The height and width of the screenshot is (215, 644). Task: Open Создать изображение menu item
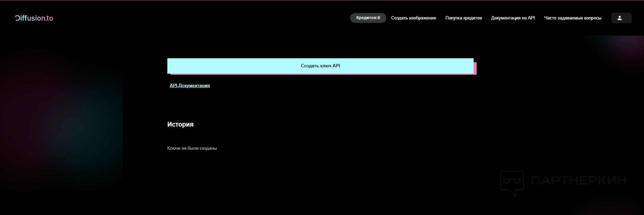click(414, 18)
